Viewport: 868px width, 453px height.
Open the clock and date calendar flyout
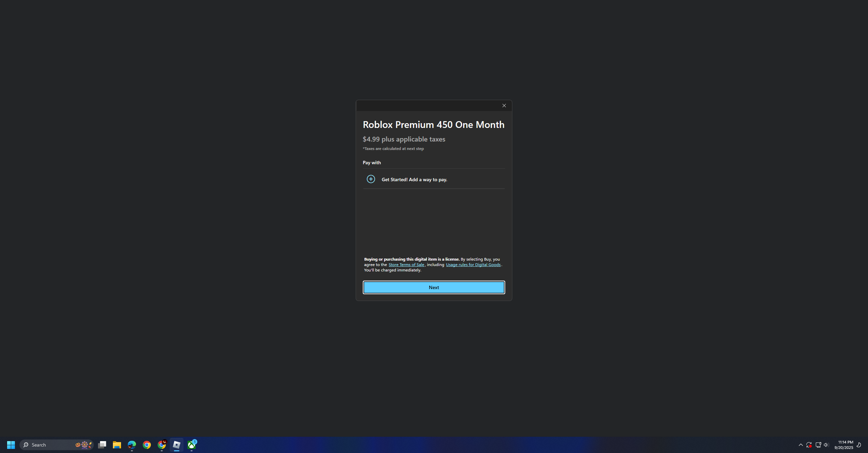[x=843, y=445]
